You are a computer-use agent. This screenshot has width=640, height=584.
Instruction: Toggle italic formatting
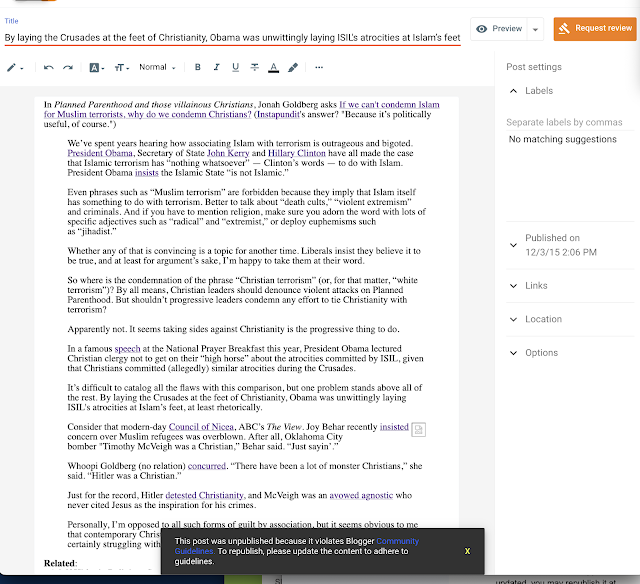[217, 67]
